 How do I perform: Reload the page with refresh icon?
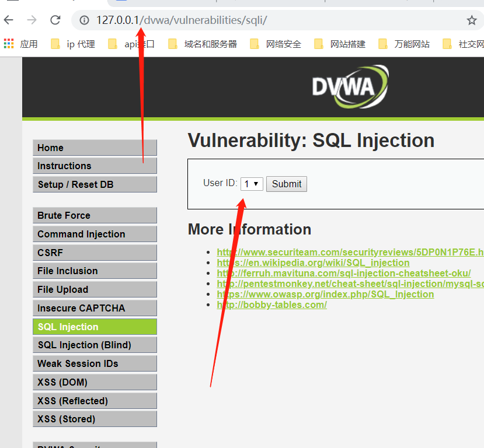click(x=55, y=20)
